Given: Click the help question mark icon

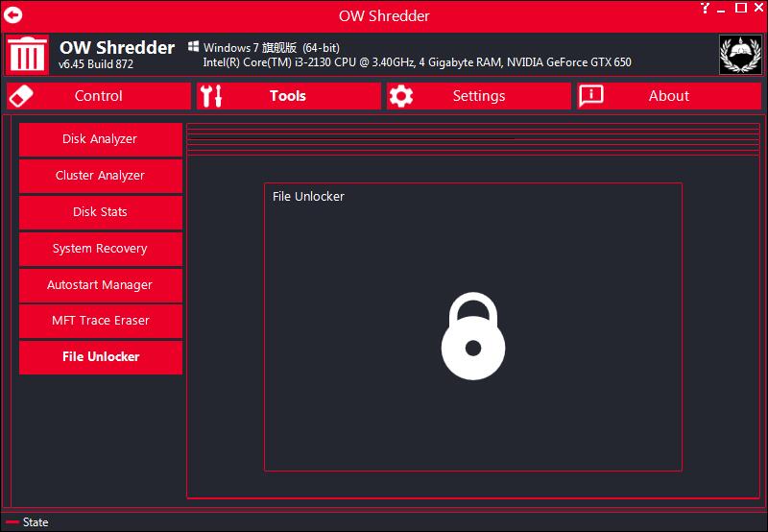Looking at the screenshot, I should pos(705,8).
